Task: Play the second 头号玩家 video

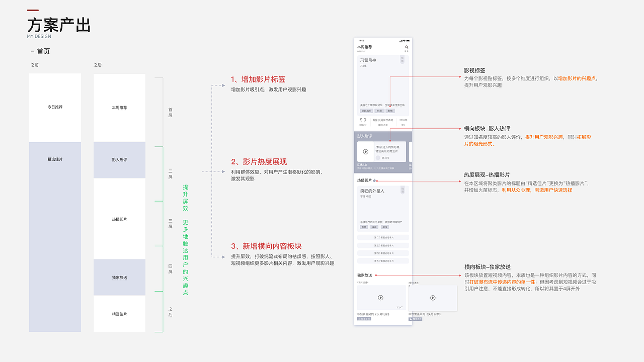Action: coord(433,297)
